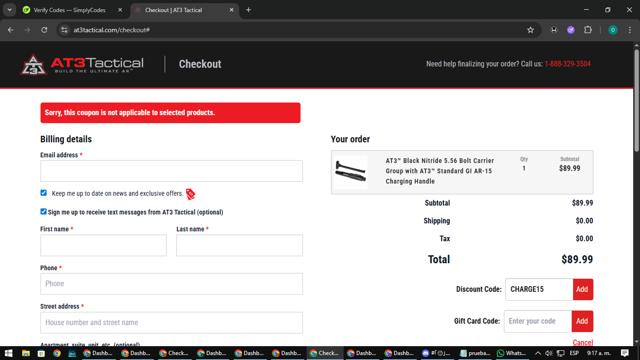Click the red price tag icon beside news offers
Screen dimensions: 640x360
click(190, 194)
